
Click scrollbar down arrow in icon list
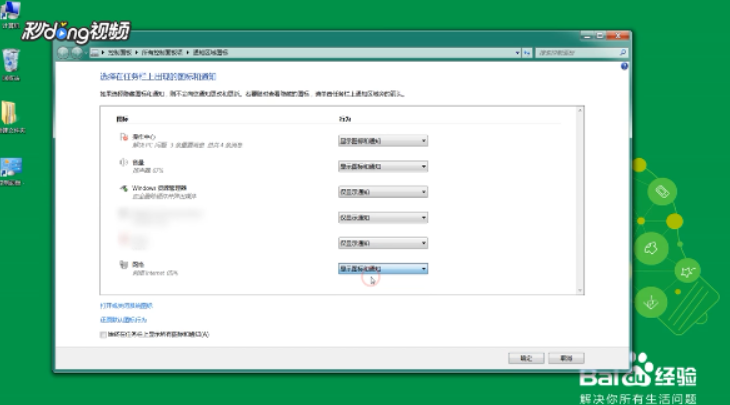pos(580,290)
